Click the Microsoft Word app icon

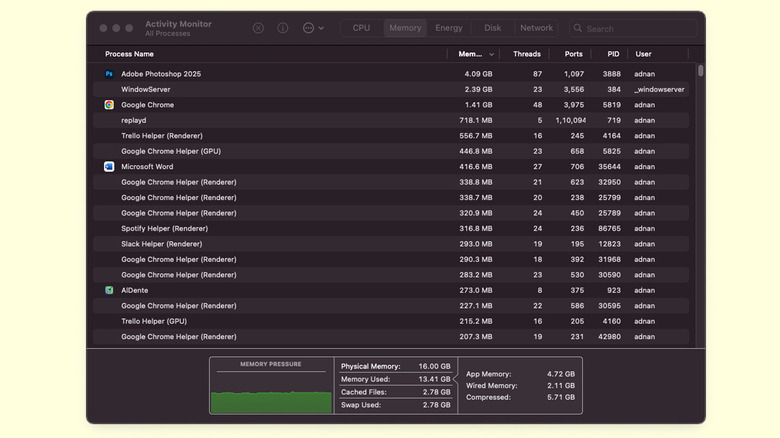click(109, 167)
